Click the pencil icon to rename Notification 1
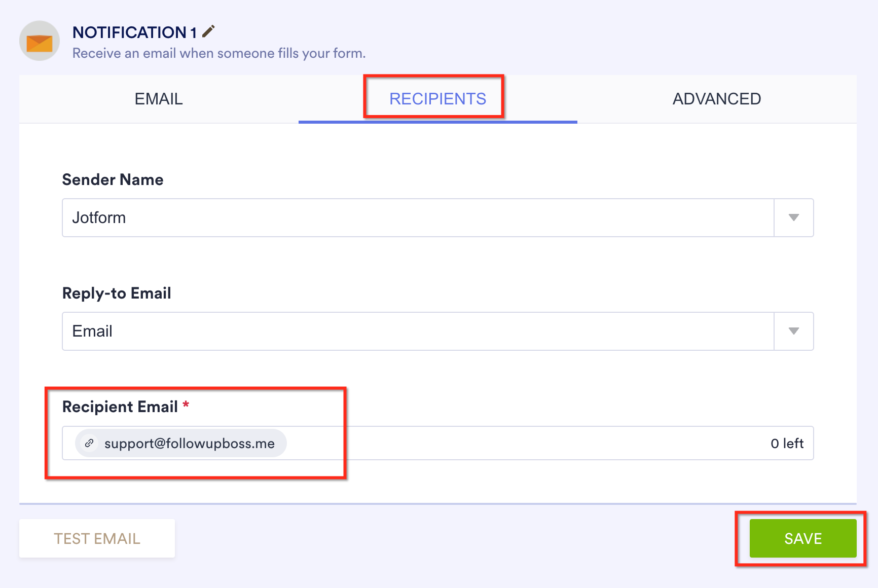The image size is (878, 588). [208, 31]
